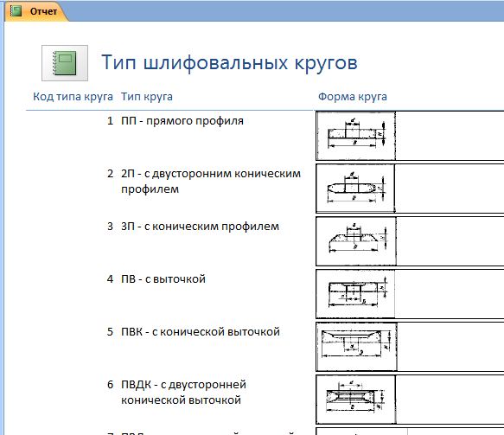Click the Тип круга column header
504x435 pixels.
147,97
